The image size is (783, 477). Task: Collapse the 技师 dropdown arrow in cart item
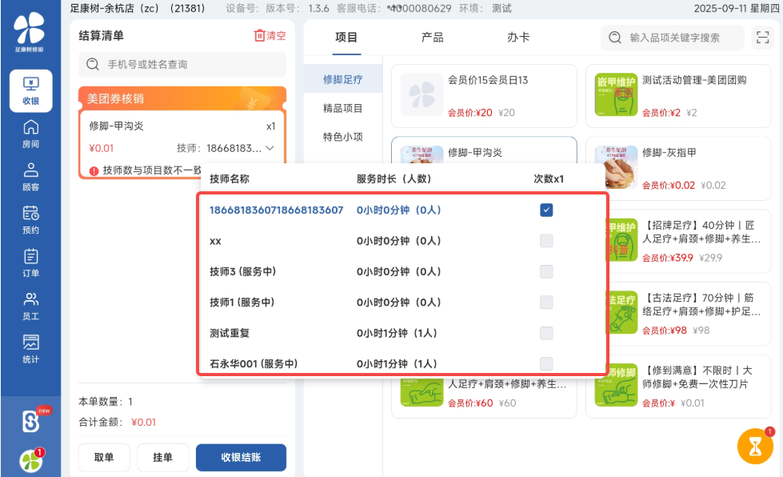(x=269, y=148)
